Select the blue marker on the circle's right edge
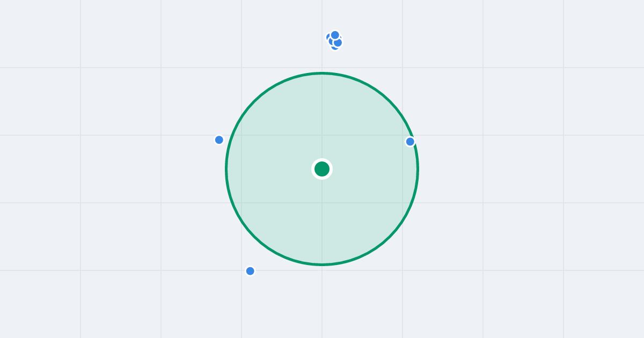 click(x=410, y=142)
